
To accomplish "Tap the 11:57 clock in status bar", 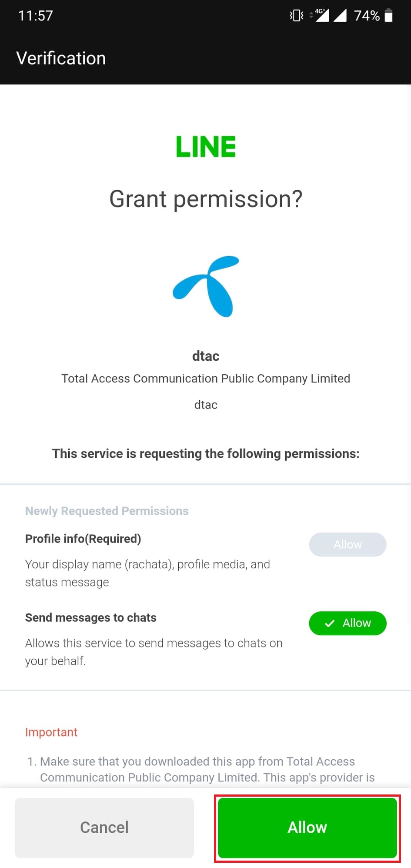I will (x=36, y=16).
